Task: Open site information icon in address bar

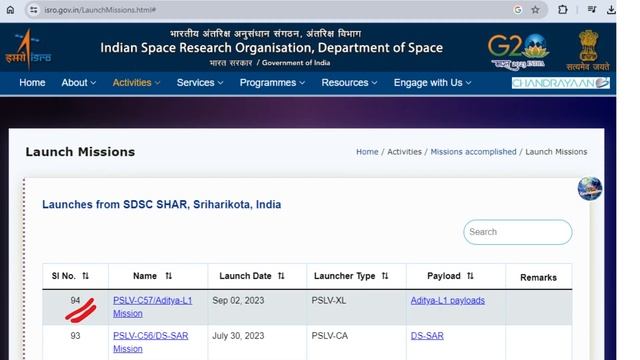Action: 34,10
